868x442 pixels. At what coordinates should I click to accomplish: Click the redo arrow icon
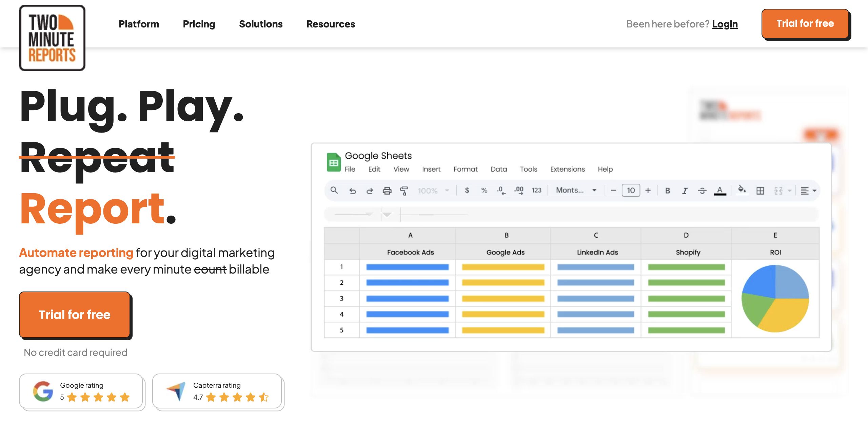point(370,191)
